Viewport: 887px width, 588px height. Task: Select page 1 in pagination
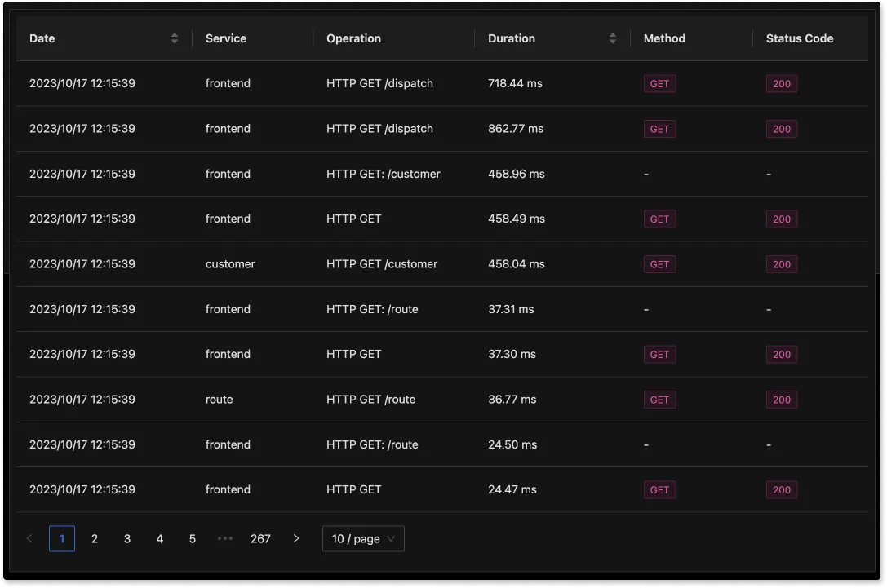pos(62,539)
